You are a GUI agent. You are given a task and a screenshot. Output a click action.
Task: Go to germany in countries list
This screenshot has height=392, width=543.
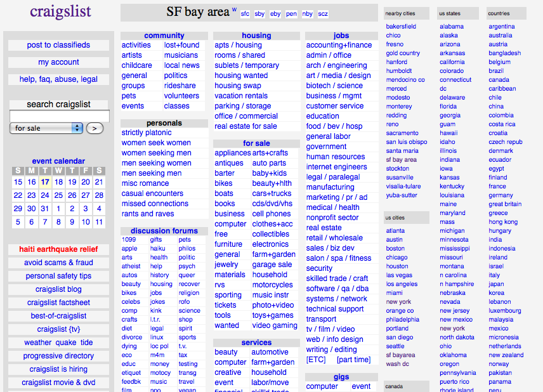[500, 195]
